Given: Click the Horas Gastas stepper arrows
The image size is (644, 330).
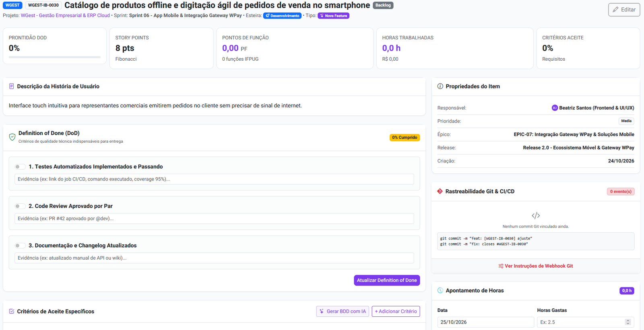Looking at the screenshot, I should coord(628,322).
